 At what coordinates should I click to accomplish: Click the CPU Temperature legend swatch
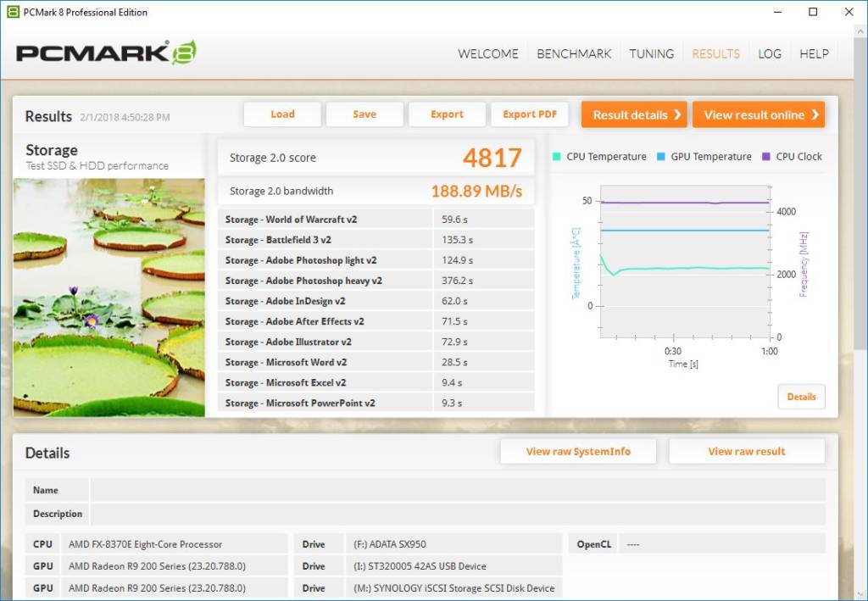click(556, 157)
